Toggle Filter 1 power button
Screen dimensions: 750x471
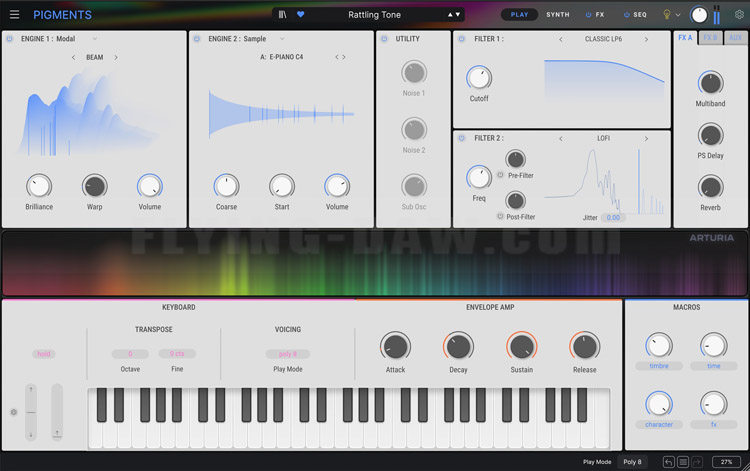pyautogui.click(x=462, y=38)
